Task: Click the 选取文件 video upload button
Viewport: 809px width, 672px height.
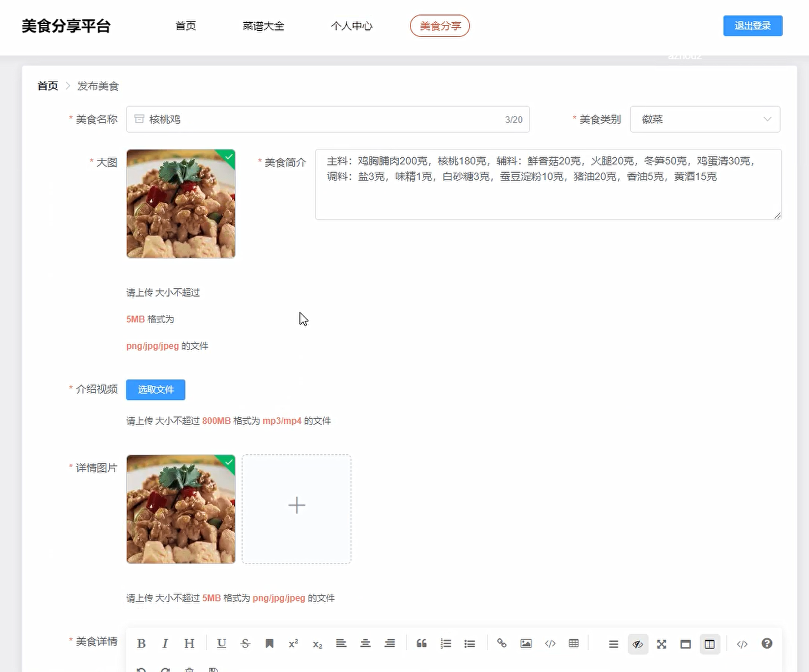Action: tap(155, 390)
